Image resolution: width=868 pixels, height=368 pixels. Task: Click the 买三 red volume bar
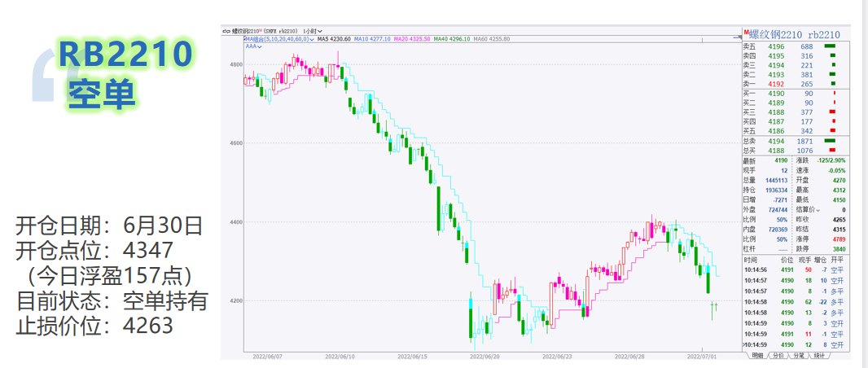click(x=832, y=112)
